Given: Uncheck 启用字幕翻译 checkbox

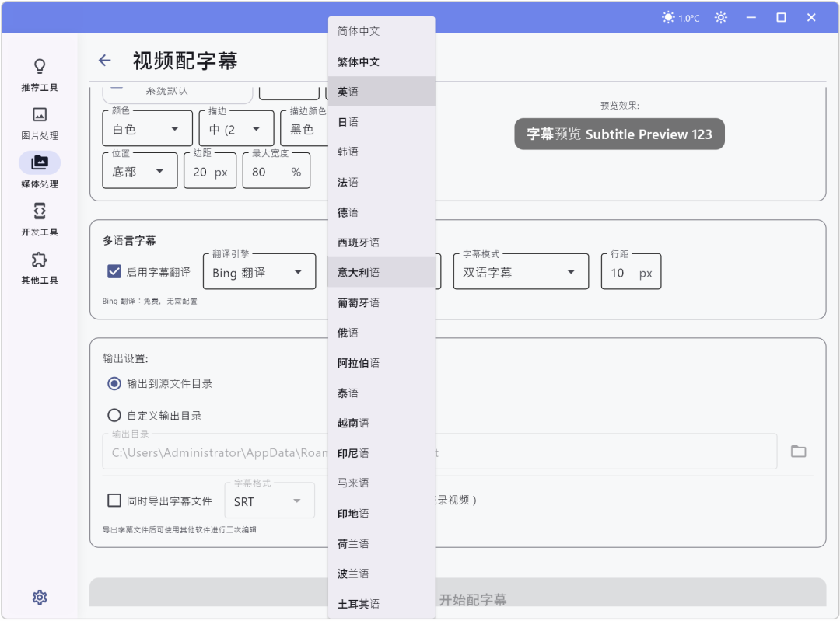Looking at the screenshot, I should [114, 271].
